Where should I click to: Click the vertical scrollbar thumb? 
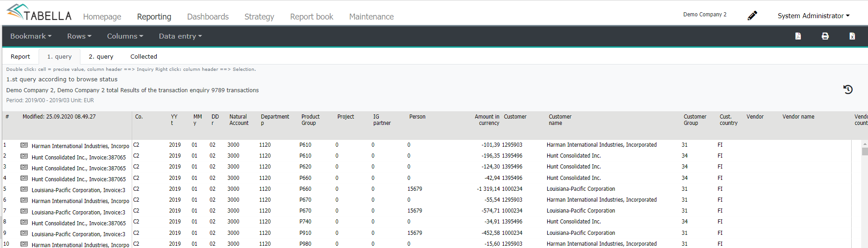click(865, 151)
